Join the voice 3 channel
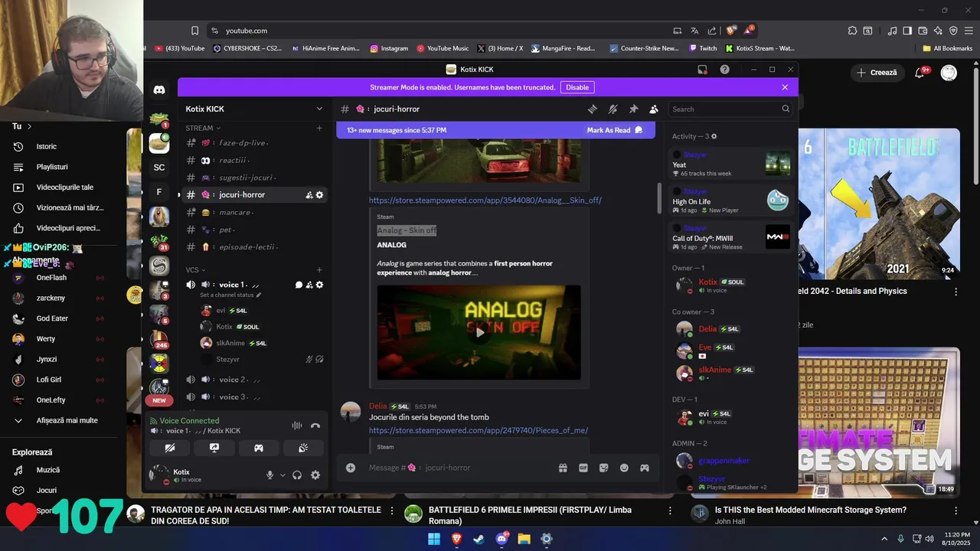The width and height of the screenshot is (980, 551). 254,396
